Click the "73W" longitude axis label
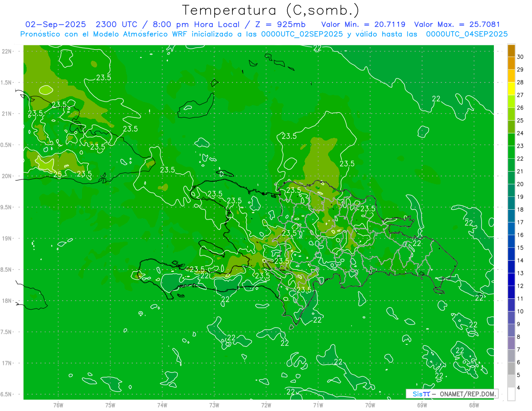 pos(214,406)
